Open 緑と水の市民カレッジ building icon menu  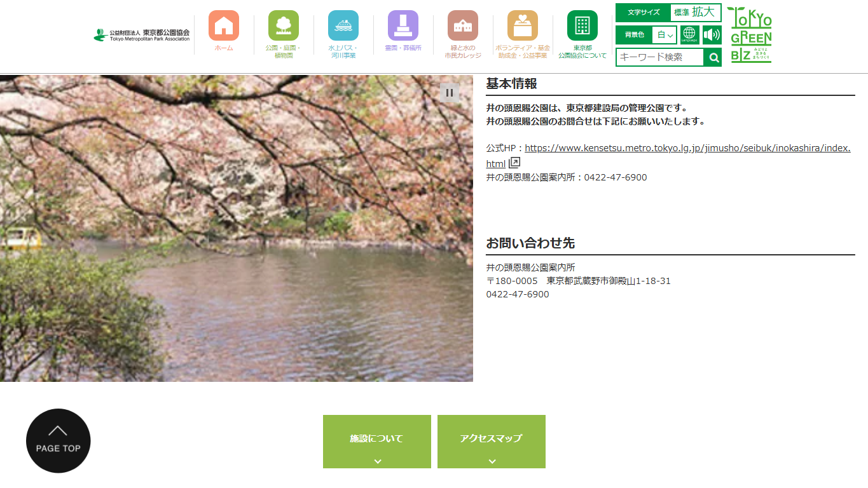[x=462, y=26]
